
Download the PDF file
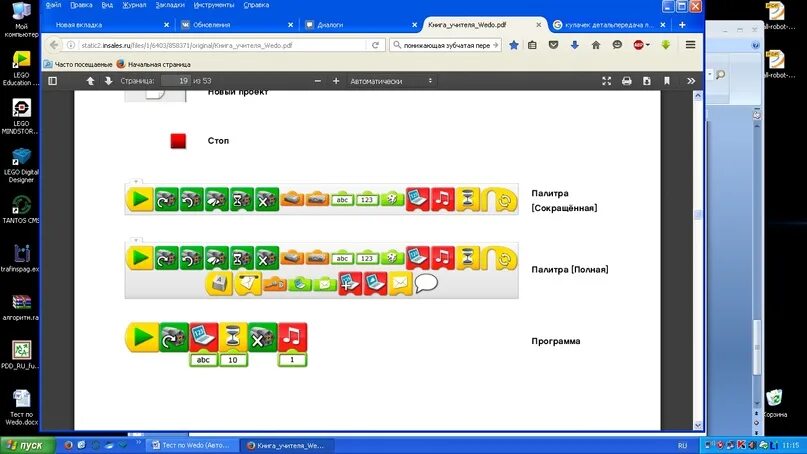pyautogui.click(x=646, y=81)
